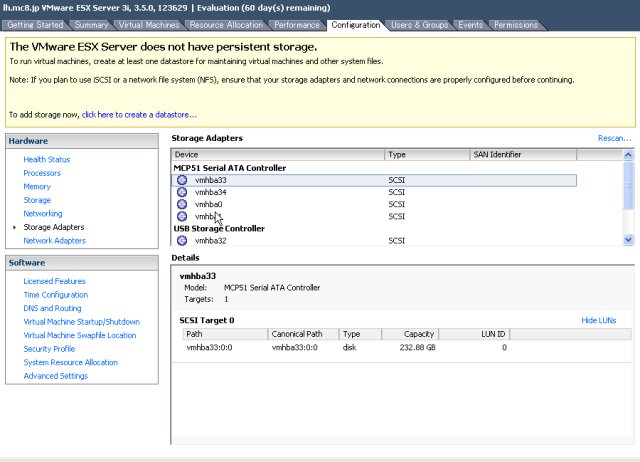Screen dimensions: 640x462
Task: Click the adapter icon beside vmhba34
Action: point(182,192)
